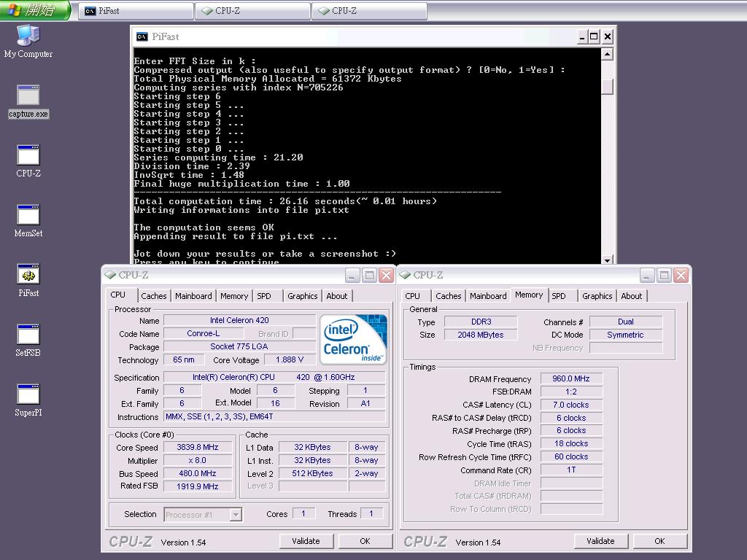Viewport: 747px width, 560px height.
Task: Click the memory Size value 2048 MBytes
Action: coord(481,335)
